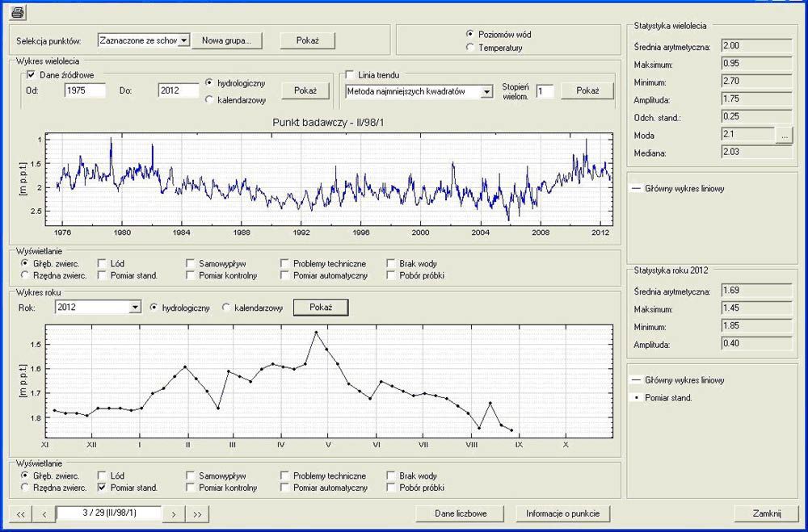The height and width of the screenshot is (532, 808).
Task: Go to next point with > button
Action: (x=173, y=513)
